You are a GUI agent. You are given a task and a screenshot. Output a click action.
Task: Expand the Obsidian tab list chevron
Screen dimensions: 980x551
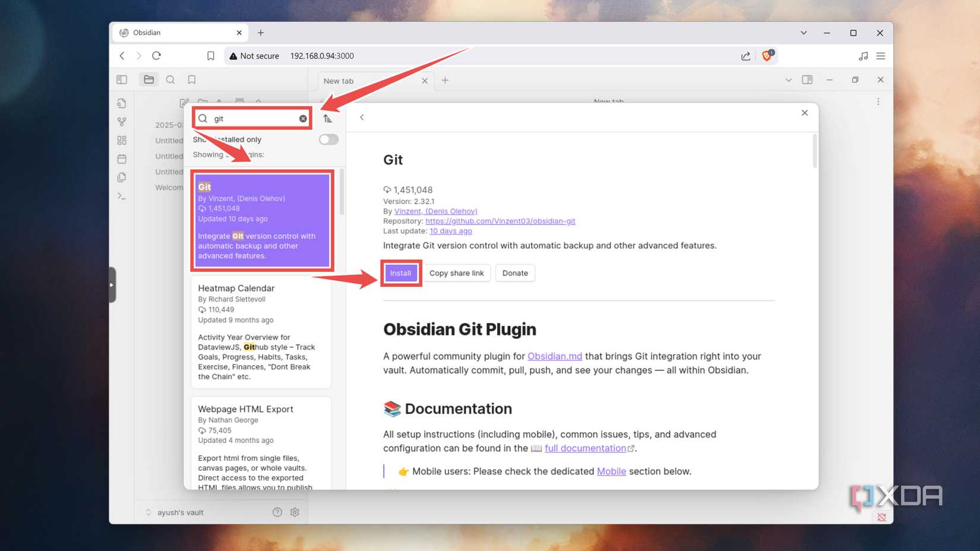click(788, 80)
